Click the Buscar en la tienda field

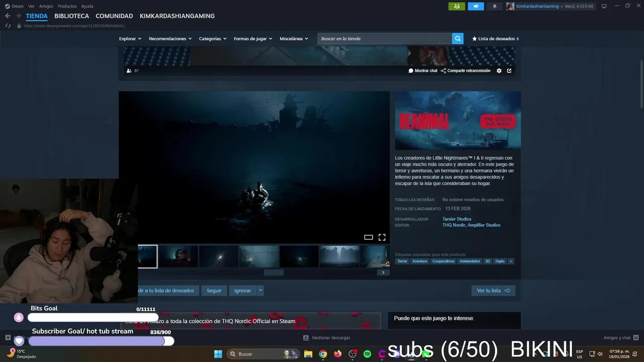[x=385, y=39]
